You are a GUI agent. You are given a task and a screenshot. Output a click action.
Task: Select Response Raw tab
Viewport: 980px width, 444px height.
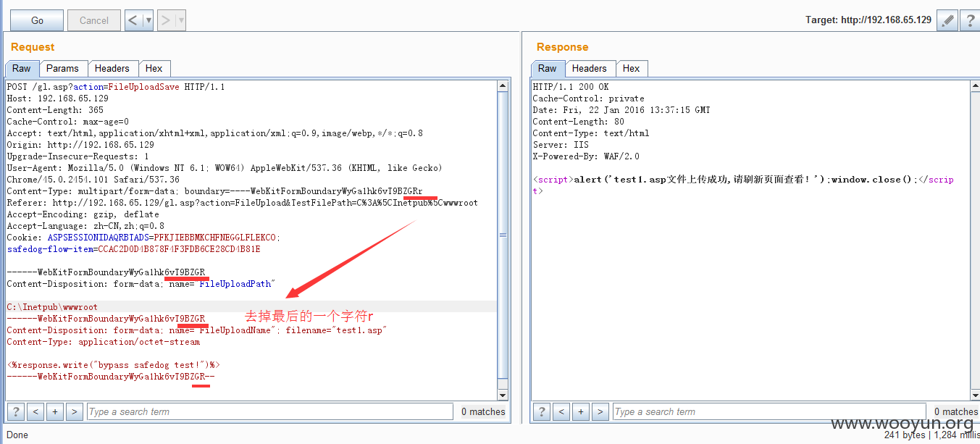(x=548, y=68)
